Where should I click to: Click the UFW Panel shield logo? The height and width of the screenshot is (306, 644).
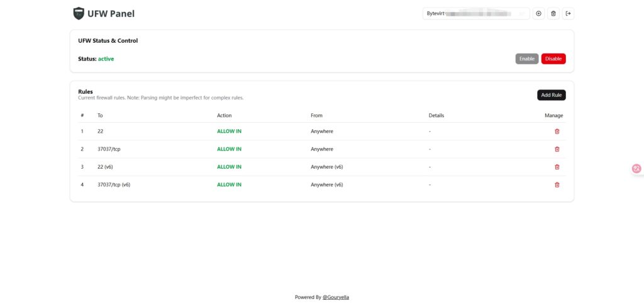point(79,13)
